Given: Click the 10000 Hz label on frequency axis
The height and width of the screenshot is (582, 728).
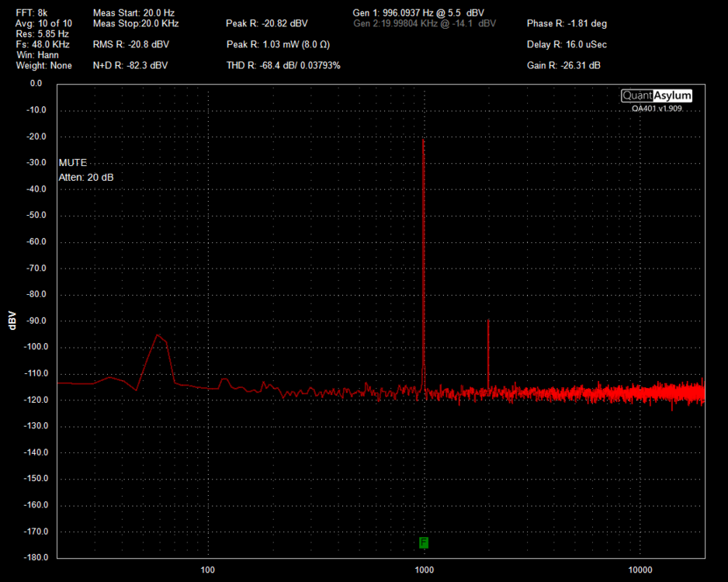Looking at the screenshot, I should pos(640,570).
